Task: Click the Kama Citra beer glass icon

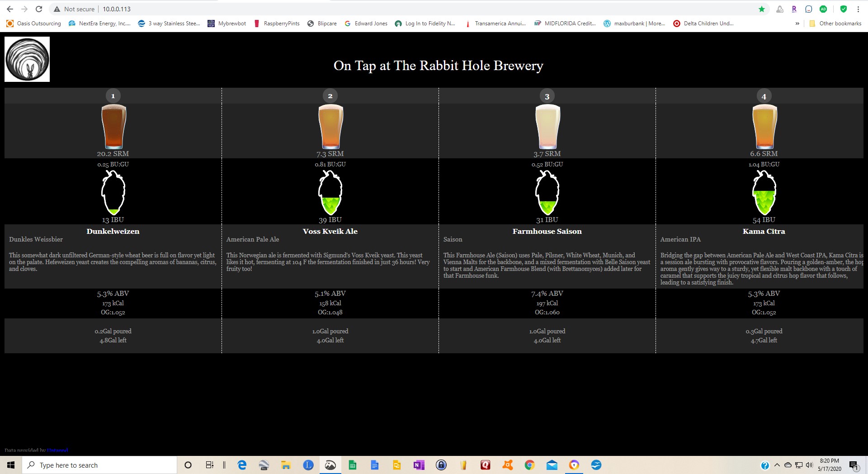Action: (x=764, y=127)
